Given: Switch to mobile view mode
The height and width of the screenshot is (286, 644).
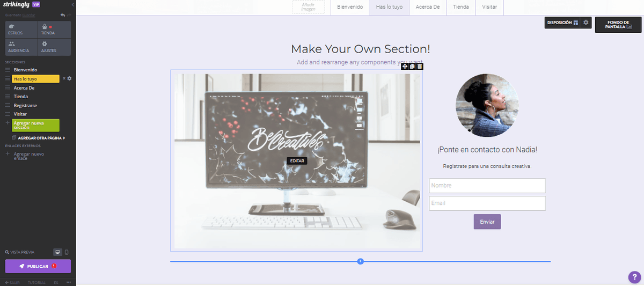Looking at the screenshot, I should click(x=67, y=252).
